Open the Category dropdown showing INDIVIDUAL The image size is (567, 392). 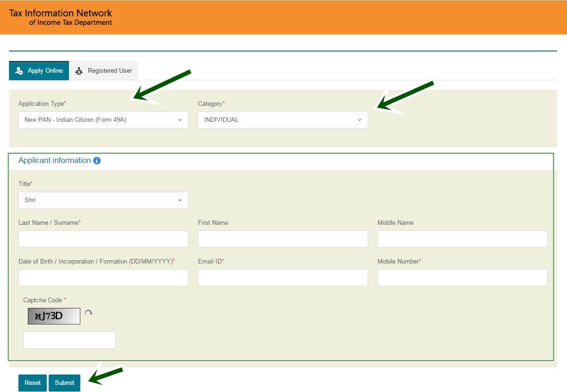pos(283,119)
